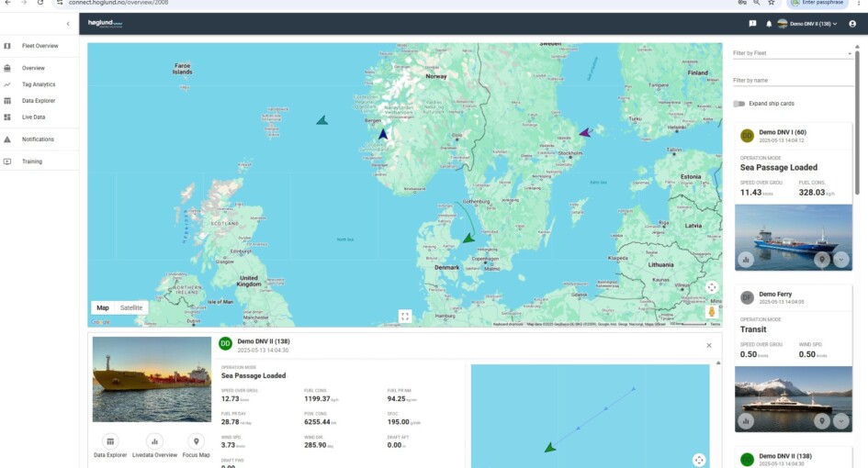Image resolution: width=868 pixels, height=468 pixels.
Task: Open the Overview page in the sidebar
Action: (33, 68)
